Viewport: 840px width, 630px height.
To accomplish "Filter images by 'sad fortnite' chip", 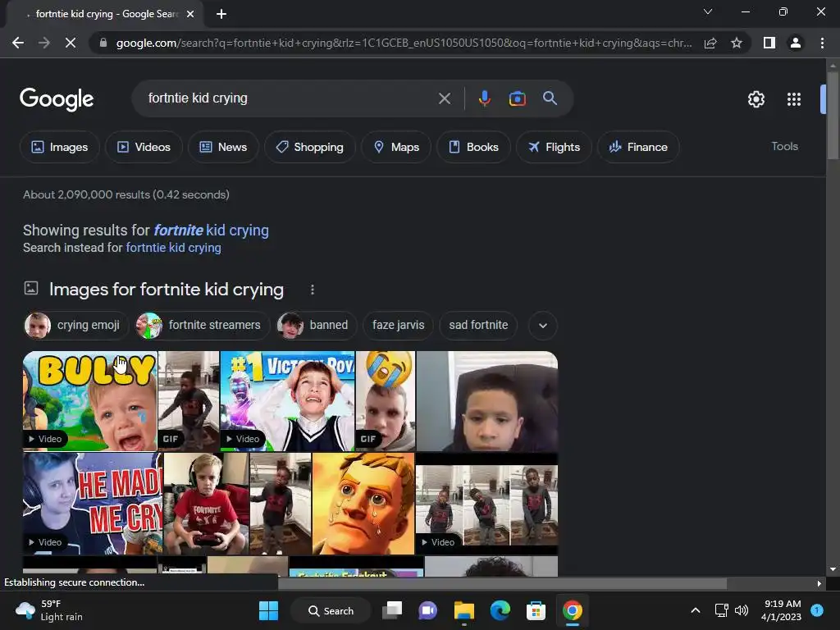I will point(478,325).
